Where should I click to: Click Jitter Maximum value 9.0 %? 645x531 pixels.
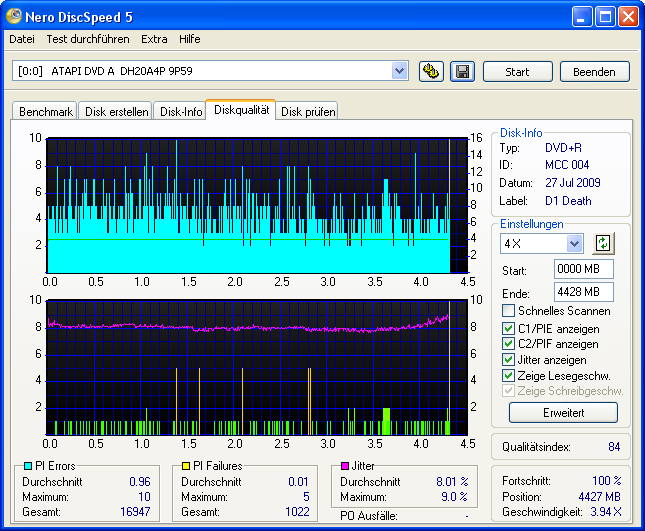(455, 497)
